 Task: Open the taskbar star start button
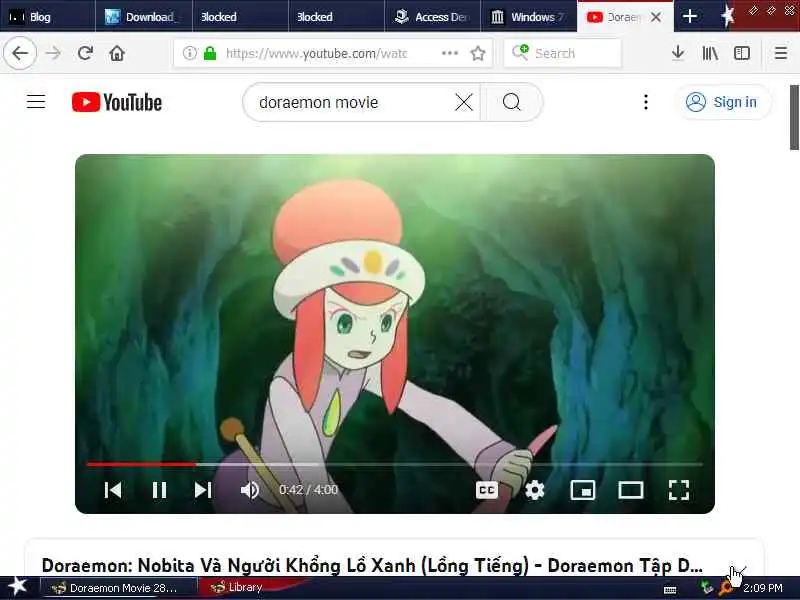pyautogui.click(x=17, y=586)
